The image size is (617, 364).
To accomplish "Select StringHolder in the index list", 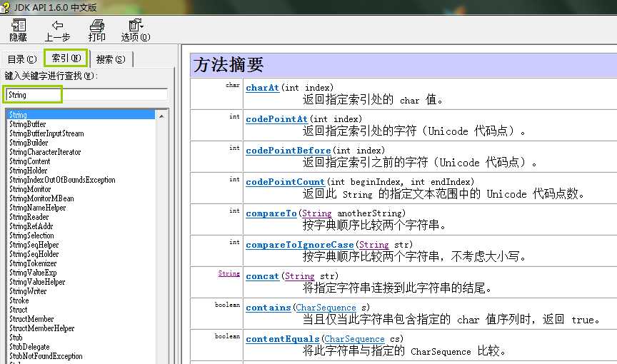I will click(28, 171).
